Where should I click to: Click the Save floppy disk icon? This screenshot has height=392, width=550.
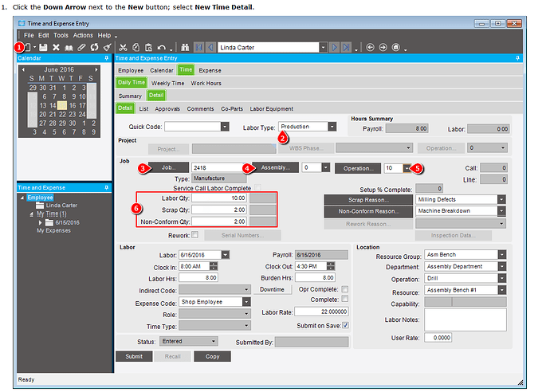click(43, 47)
